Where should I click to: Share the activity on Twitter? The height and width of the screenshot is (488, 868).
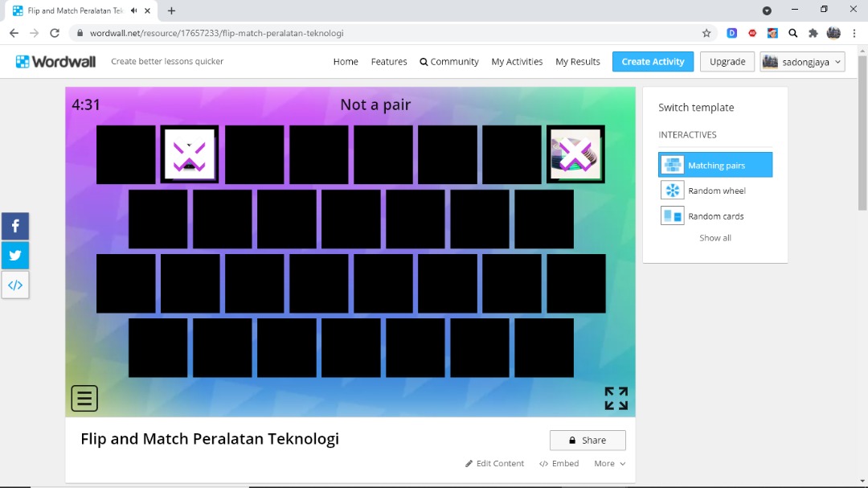pos(15,256)
